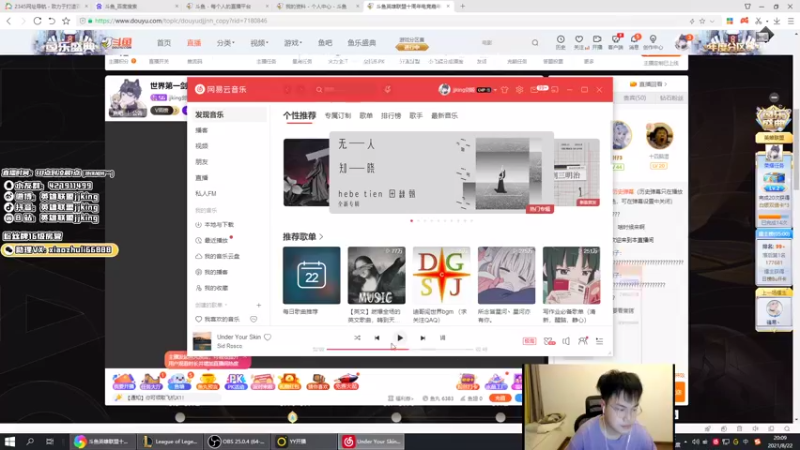The height and width of the screenshot is (450, 800).
Task: Switch to the 最新音乐 tab
Action: [x=444, y=116]
